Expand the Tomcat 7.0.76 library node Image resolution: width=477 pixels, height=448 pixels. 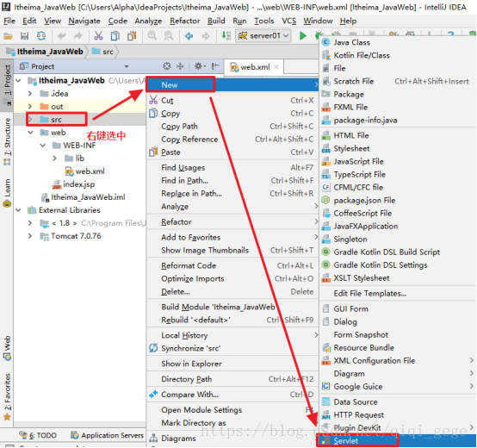coord(30,236)
